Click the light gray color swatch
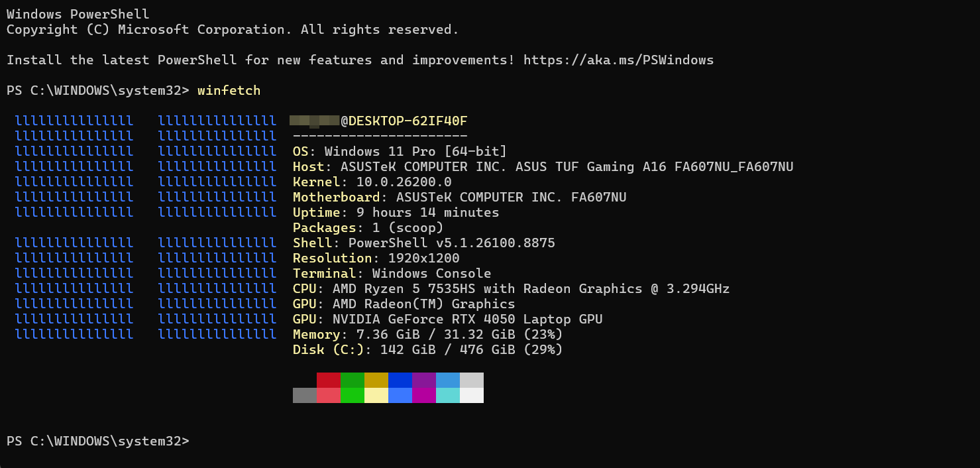Viewport: 980px width, 468px height. (472, 380)
